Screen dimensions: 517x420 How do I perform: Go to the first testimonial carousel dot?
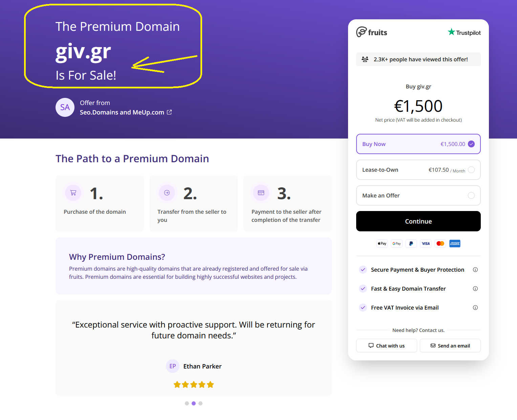(x=187, y=403)
